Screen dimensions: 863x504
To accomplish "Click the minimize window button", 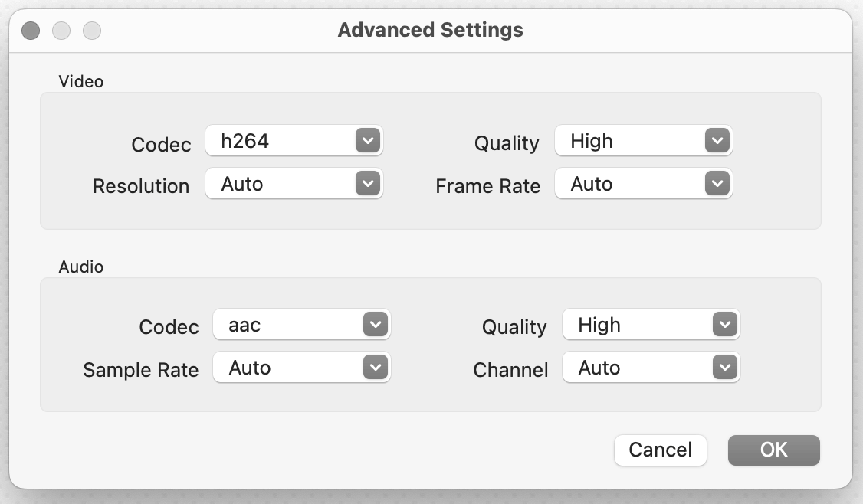I will tap(61, 31).
